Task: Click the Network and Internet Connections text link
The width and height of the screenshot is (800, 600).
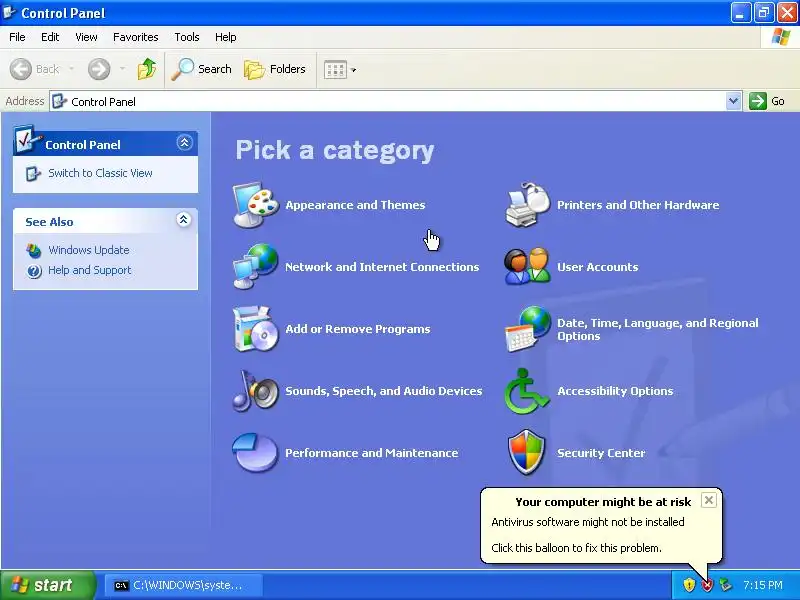Action: point(382,267)
